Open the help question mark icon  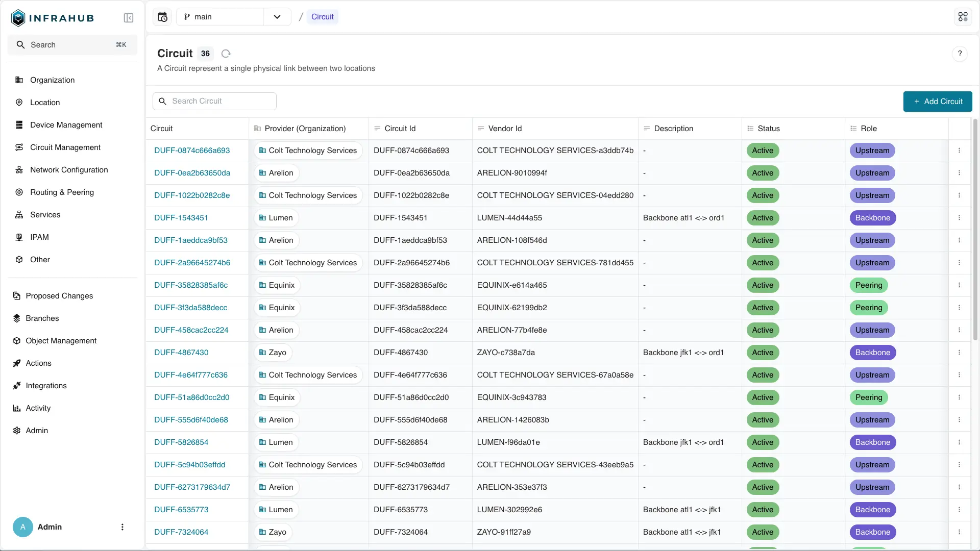[960, 54]
